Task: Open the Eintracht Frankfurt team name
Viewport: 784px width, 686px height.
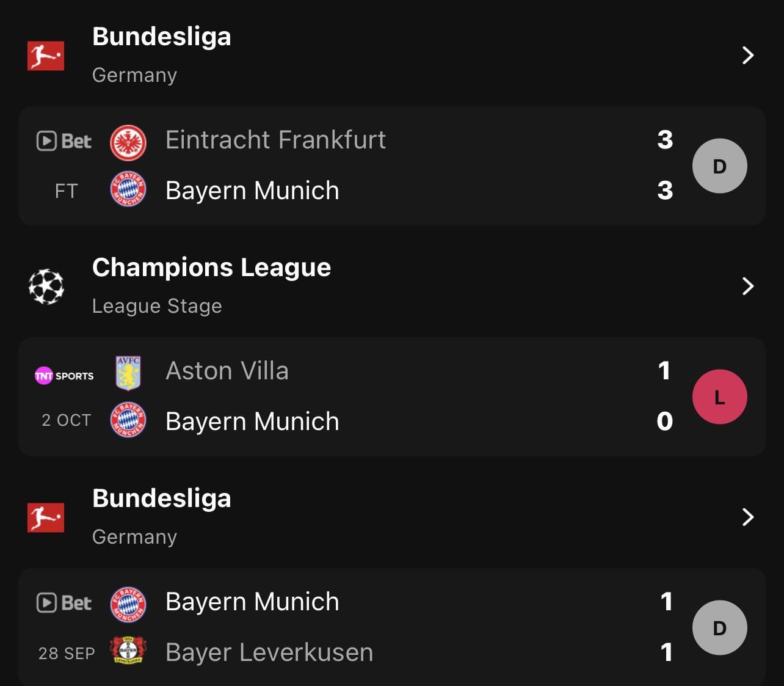Action: [276, 140]
